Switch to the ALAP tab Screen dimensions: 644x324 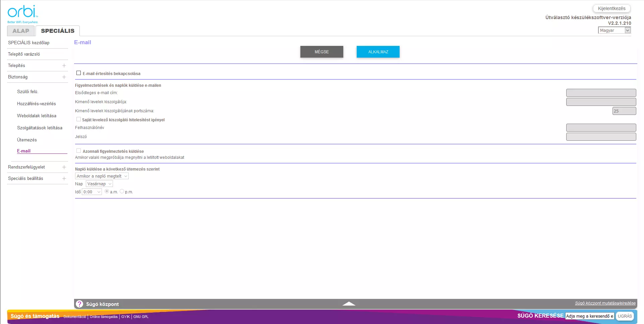(x=21, y=31)
